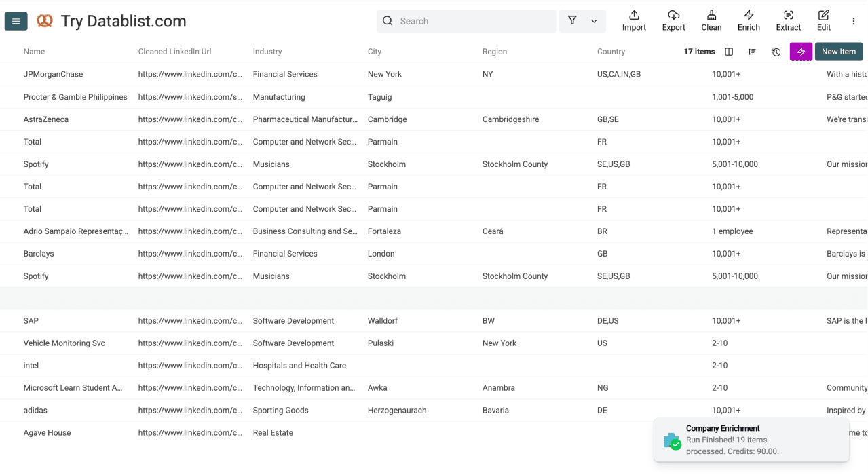Open the sort options icon
Image resolution: width=868 pixels, height=475 pixels.
(751, 52)
